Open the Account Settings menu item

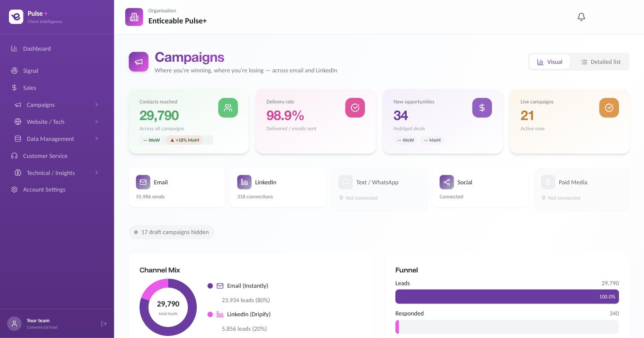click(57, 189)
